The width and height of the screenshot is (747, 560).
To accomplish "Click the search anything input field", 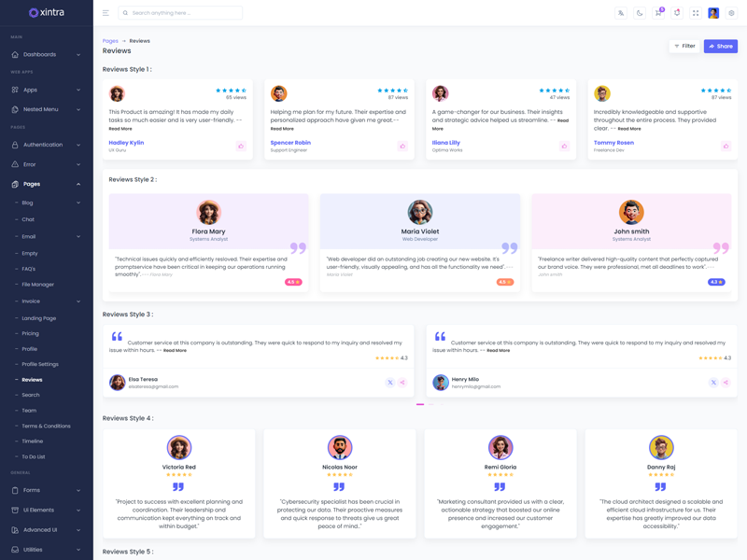I will pos(185,13).
